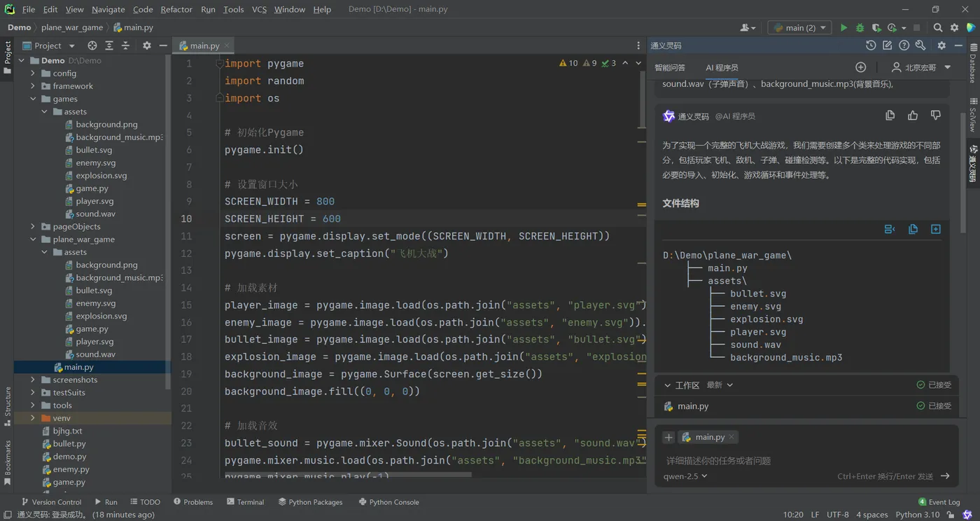This screenshot has height=521, width=980.
Task: Open the qwen-2.5 model selector
Action: 685,476
